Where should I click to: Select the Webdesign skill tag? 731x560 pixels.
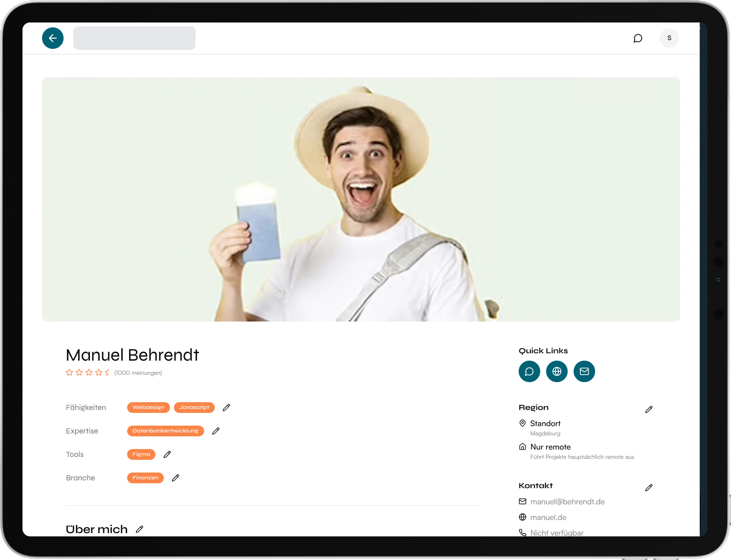tap(148, 408)
